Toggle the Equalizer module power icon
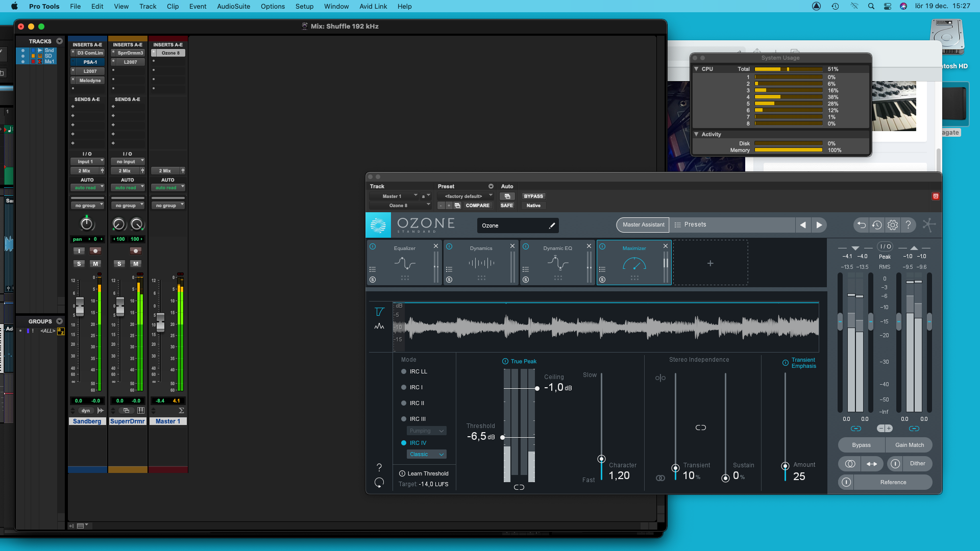Viewport: 980px width, 551px height. (x=373, y=247)
